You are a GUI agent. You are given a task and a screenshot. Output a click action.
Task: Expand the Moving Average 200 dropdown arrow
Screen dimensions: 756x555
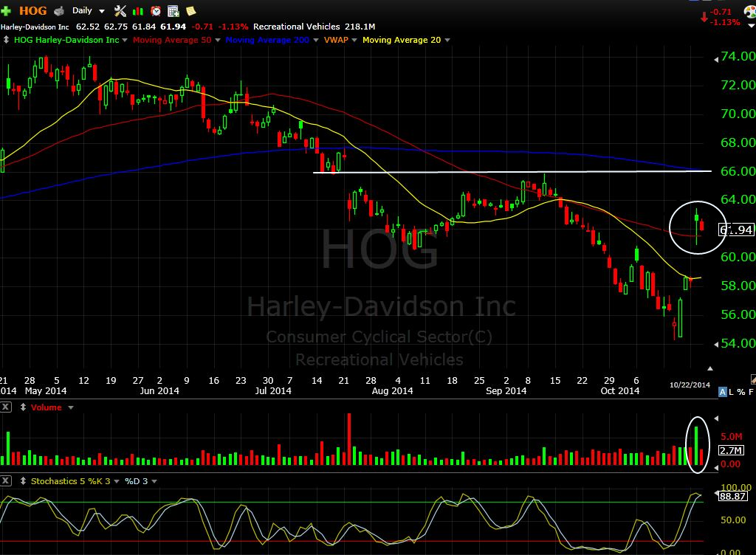pos(316,40)
